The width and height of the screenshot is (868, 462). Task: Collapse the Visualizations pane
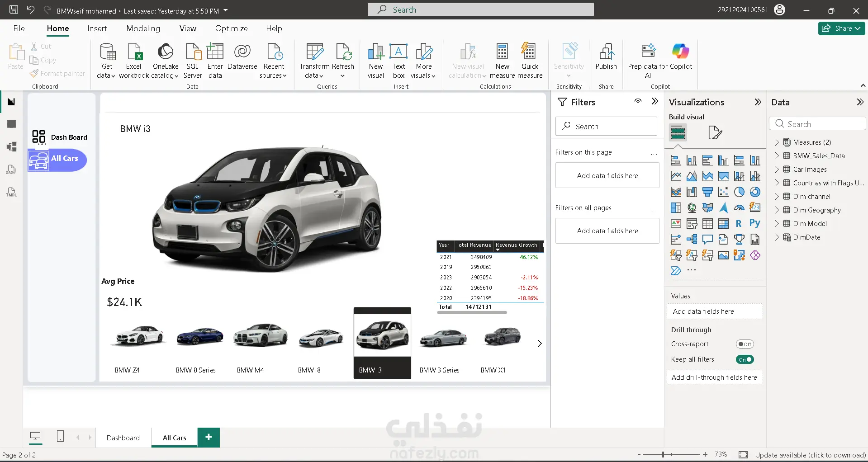tap(758, 102)
